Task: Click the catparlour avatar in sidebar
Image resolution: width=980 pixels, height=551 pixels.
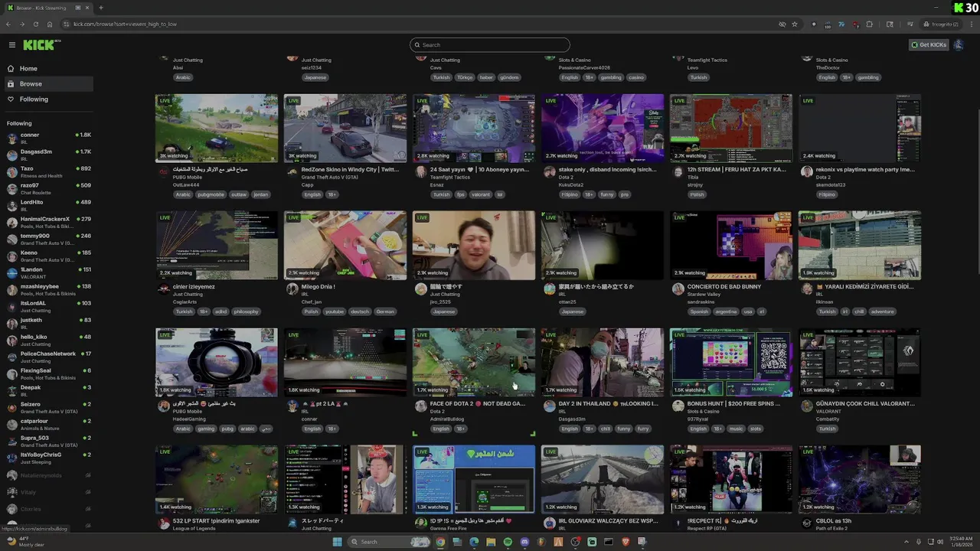Action: click(x=11, y=424)
